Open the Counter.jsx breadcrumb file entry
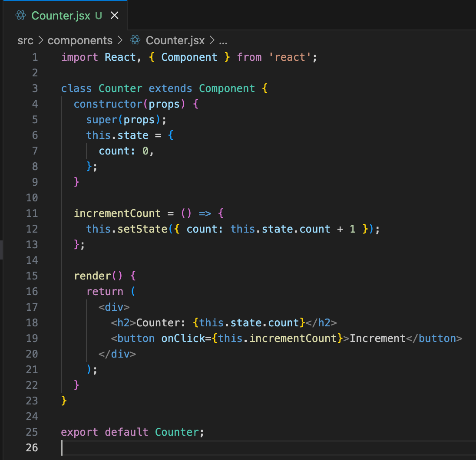This screenshot has height=460, width=476. coord(175,40)
